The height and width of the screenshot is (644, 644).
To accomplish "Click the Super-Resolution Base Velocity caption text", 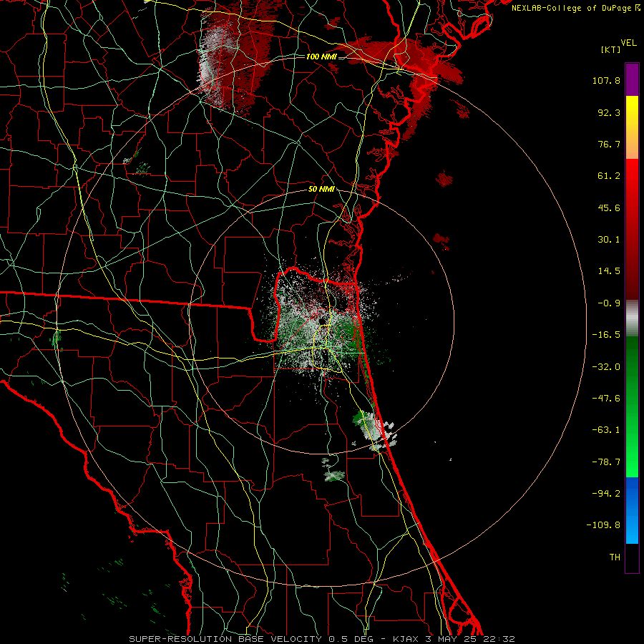I will click(321, 639).
